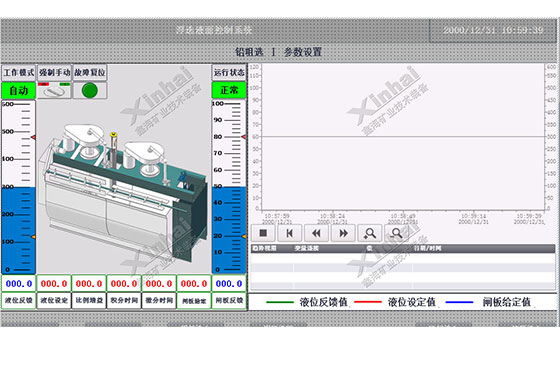Click the blue 闸板给定值 legend line
The image size is (560, 366).
pos(459,302)
